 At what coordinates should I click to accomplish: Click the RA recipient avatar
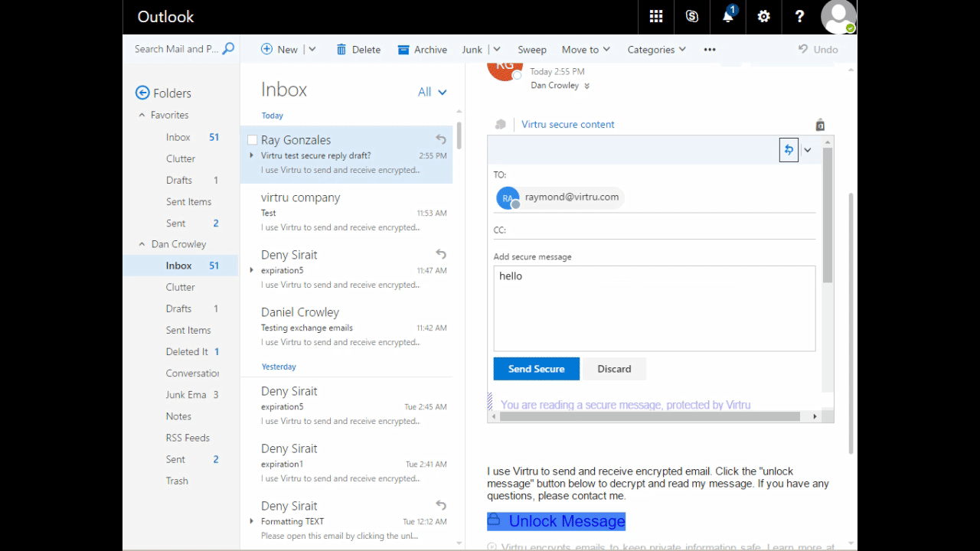click(x=508, y=197)
